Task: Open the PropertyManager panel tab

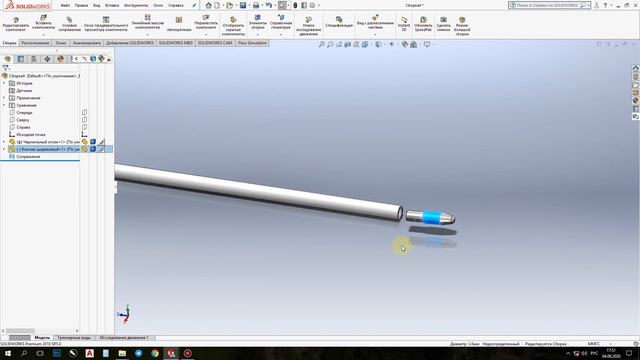Action: click(x=20, y=59)
